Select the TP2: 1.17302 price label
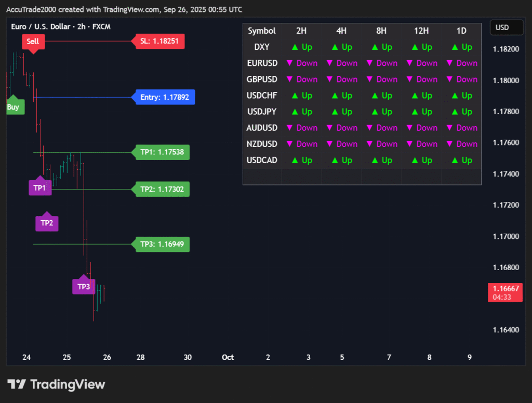 (x=161, y=190)
